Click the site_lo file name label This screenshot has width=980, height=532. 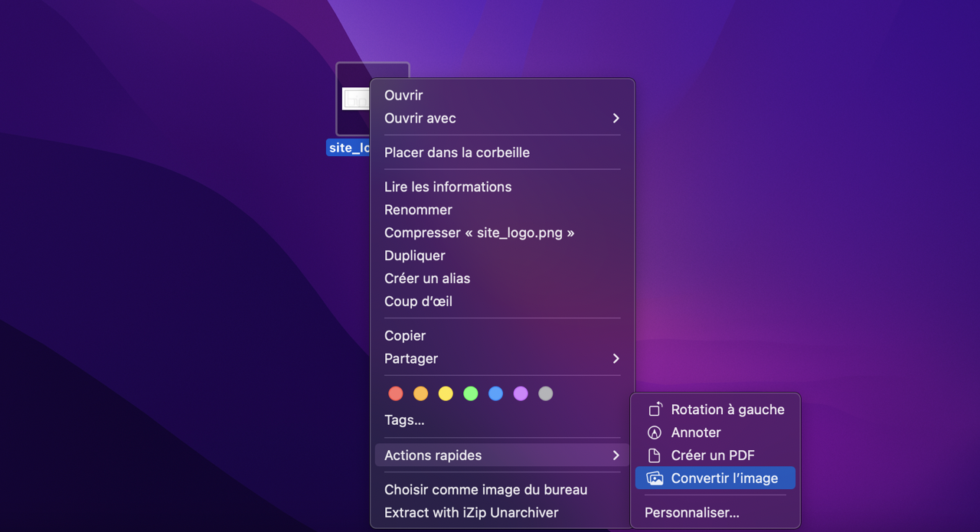(349, 148)
